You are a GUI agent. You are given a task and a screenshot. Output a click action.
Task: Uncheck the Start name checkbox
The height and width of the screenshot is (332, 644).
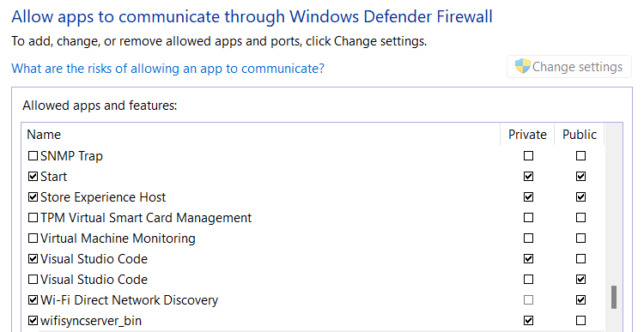[33, 177]
